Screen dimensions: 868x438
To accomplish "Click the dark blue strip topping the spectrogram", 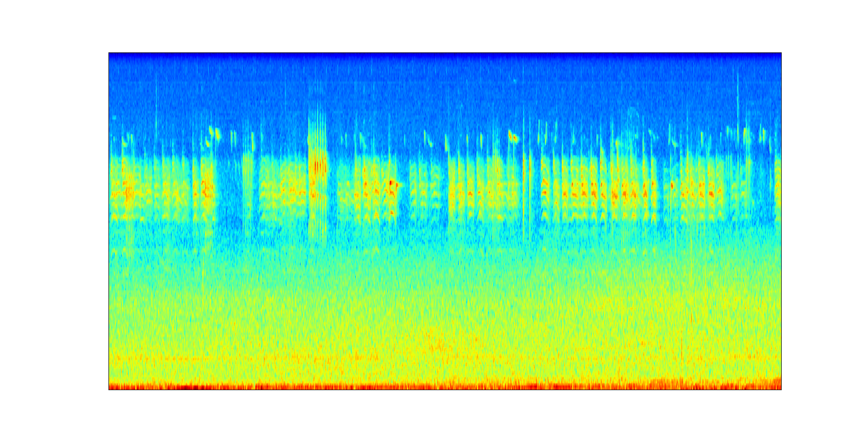I will click(445, 55).
